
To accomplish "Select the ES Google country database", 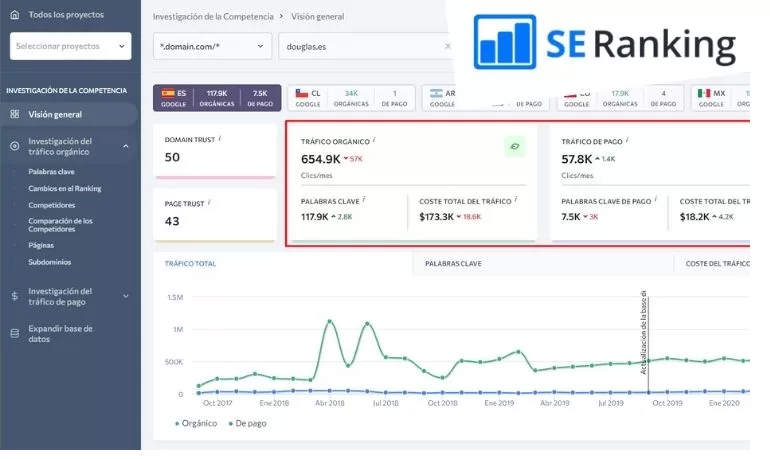I will point(217,97).
